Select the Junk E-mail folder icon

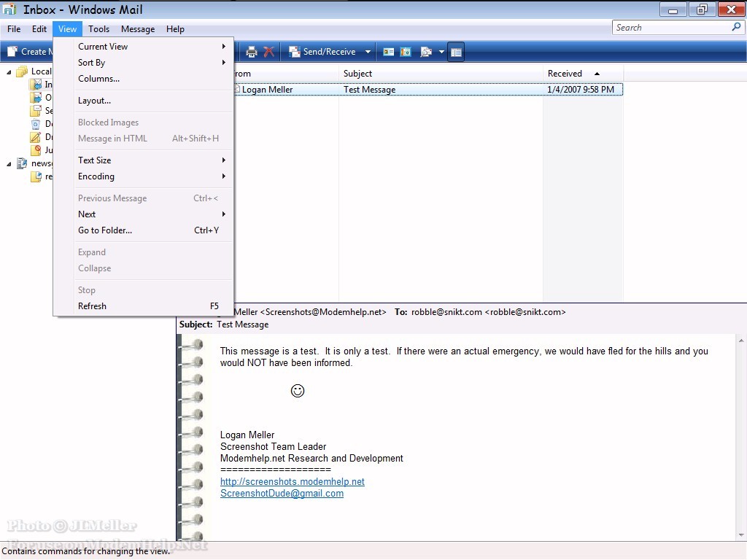pos(36,150)
